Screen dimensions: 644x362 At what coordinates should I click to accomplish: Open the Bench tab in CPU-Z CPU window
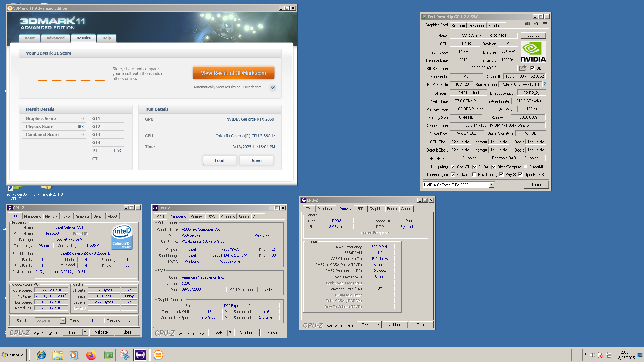tap(98, 217)
